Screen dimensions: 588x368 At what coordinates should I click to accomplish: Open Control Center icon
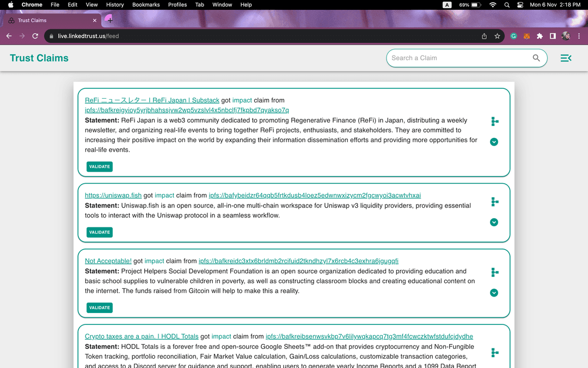pyautogui.click(x=520, y=5)
